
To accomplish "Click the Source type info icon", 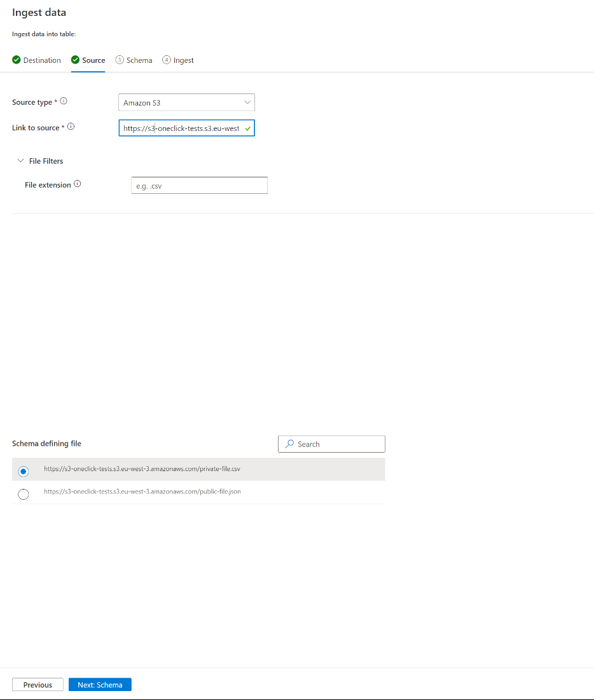I will pyautogui.click(x=64, y=101).
